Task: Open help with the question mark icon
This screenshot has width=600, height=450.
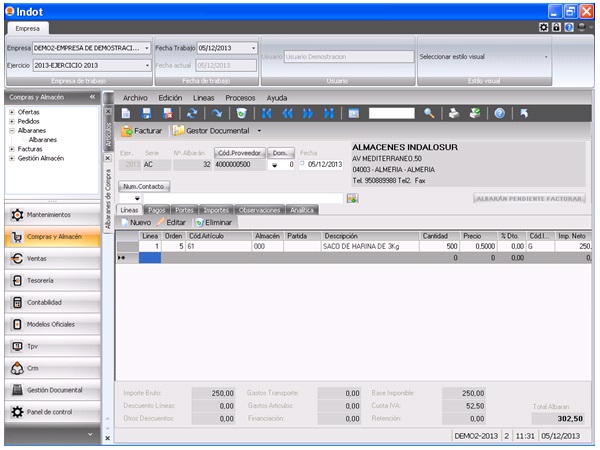Action: click(x=499, y=114)
